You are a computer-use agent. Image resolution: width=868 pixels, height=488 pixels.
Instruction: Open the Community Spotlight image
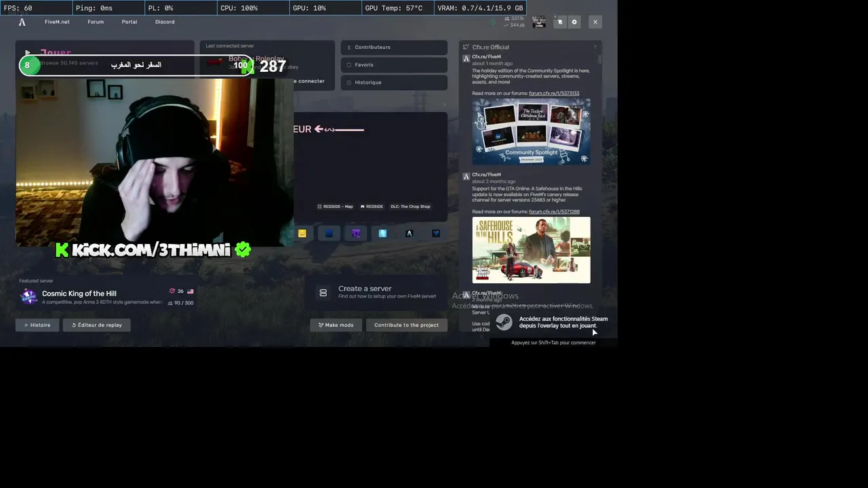click(x=531, y=131)
